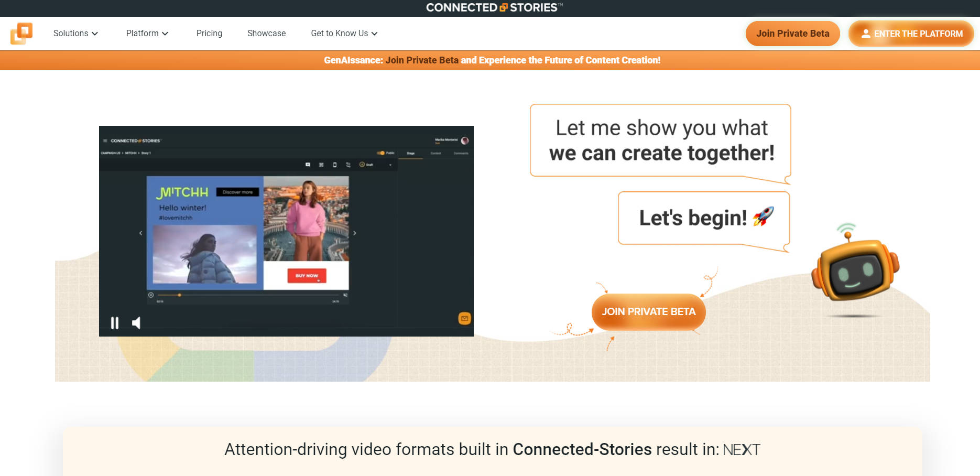980x476 pixels.
Task: Click the orange envelope icon on the video
Action: pos(464,318)
